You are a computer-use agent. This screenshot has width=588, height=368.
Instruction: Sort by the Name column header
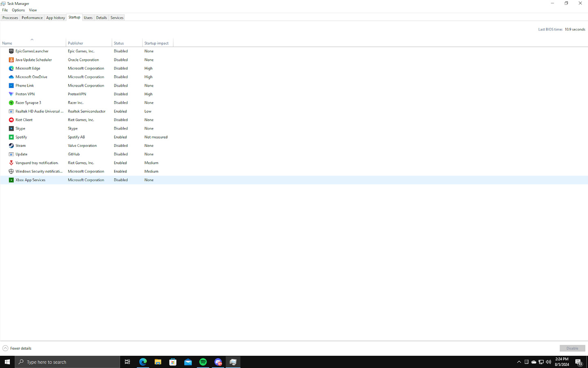tap(7, 43)
